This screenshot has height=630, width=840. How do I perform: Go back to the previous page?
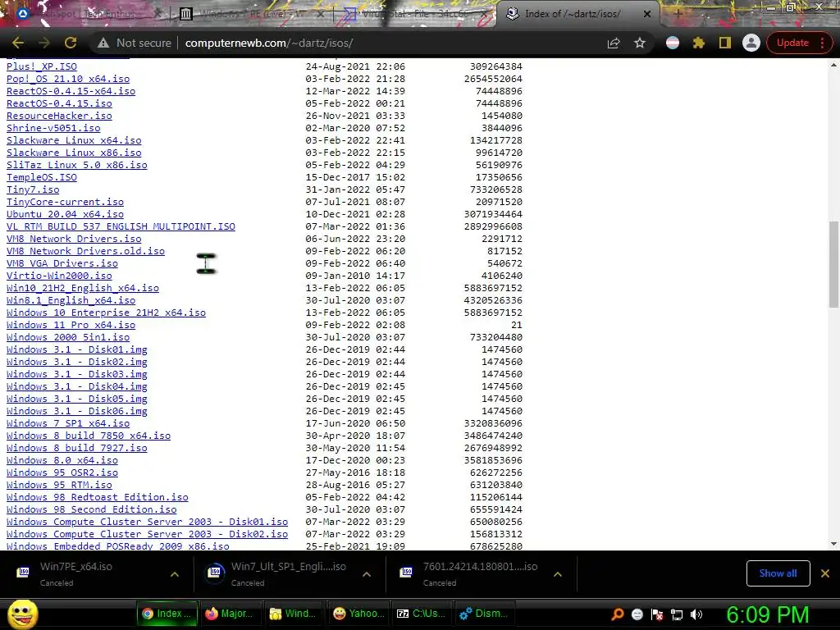[18, 43]
